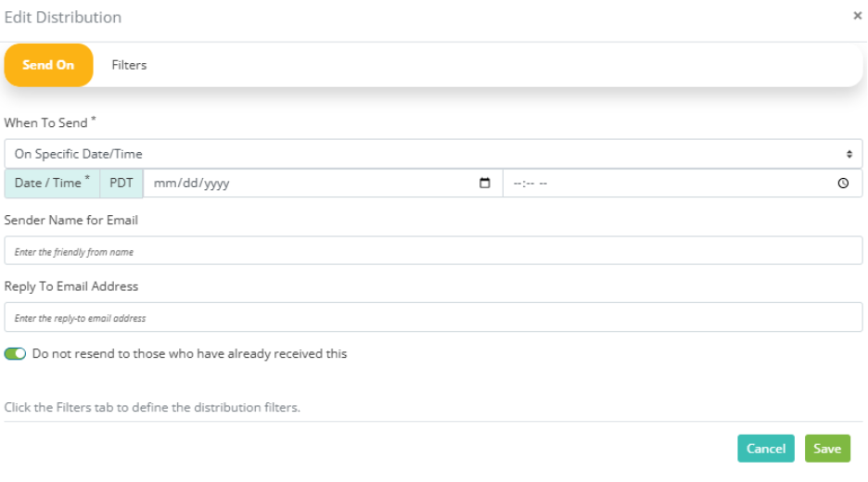Image resolution: width=868 pixels, height=482 pixels.
Task: Save the distribution settings
Action: [x=827, y=449]
